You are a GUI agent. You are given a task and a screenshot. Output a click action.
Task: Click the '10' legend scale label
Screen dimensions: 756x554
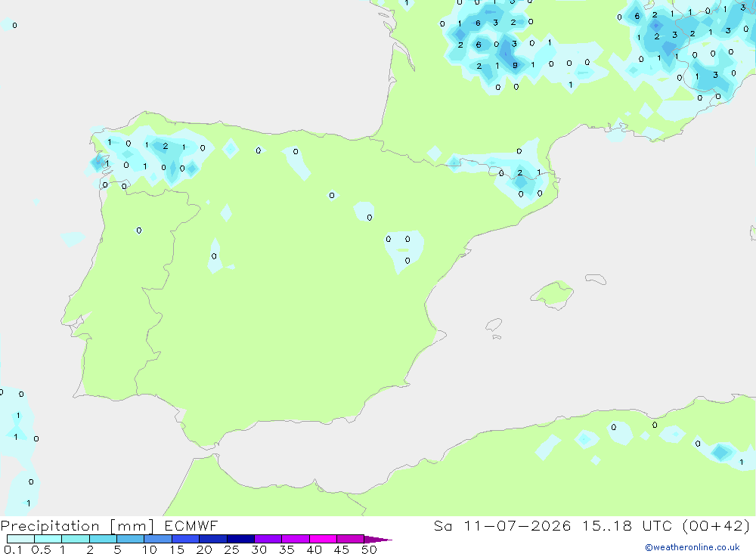150,549
